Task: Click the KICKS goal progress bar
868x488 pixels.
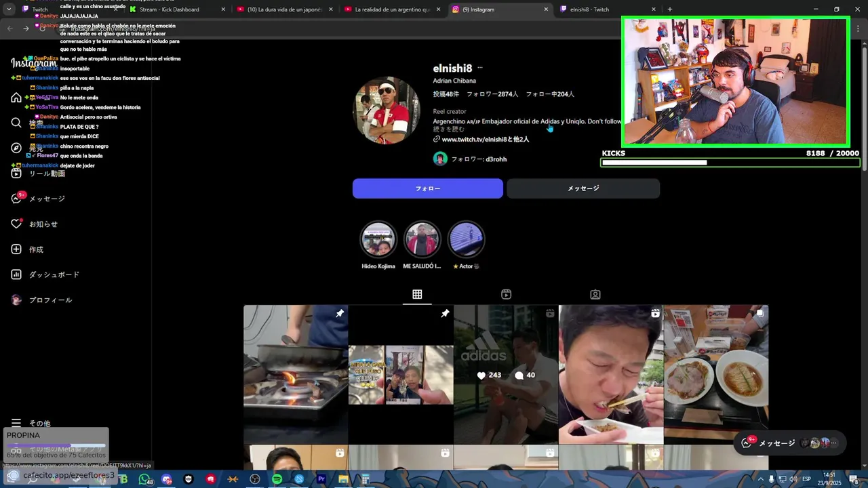Action: [730, 163]
